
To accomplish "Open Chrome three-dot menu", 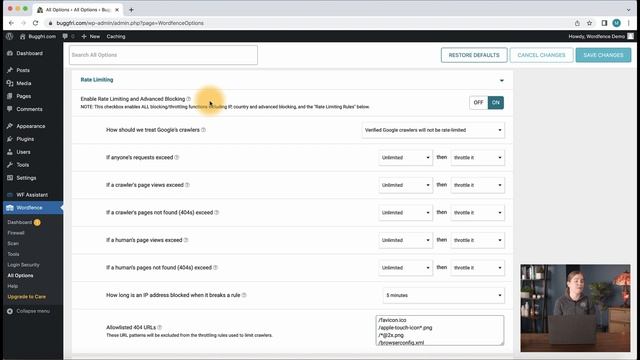I will pos(629,23).
